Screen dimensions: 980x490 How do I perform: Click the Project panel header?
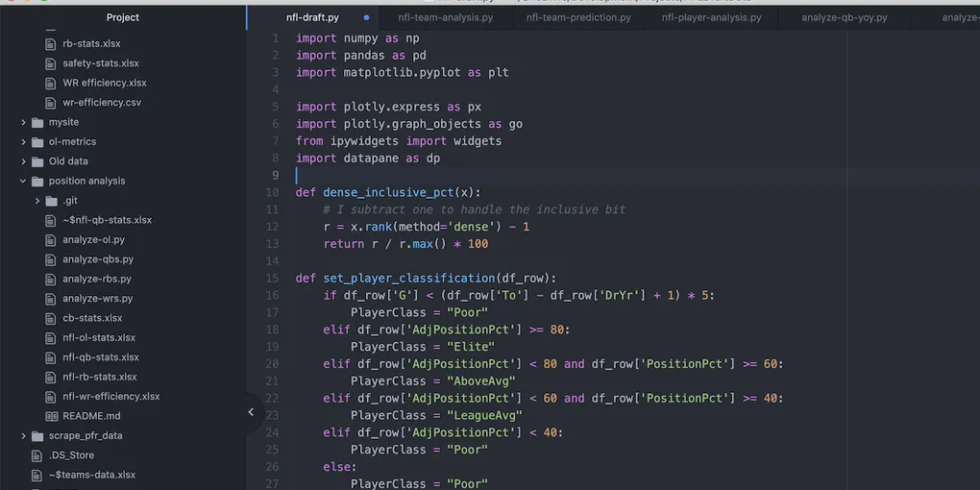click(x=123, y=17)
